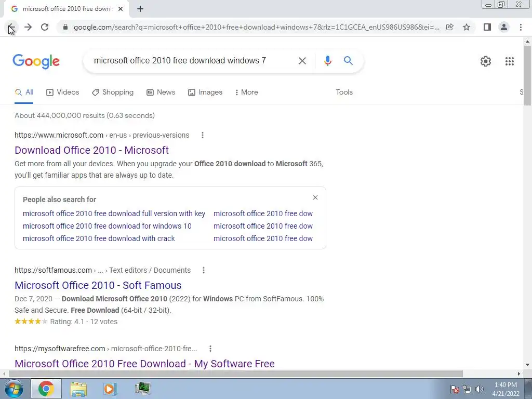Open Windows Explorer from taskbar
This screenshot has height=399, width=532.
(x=79, y=389)
